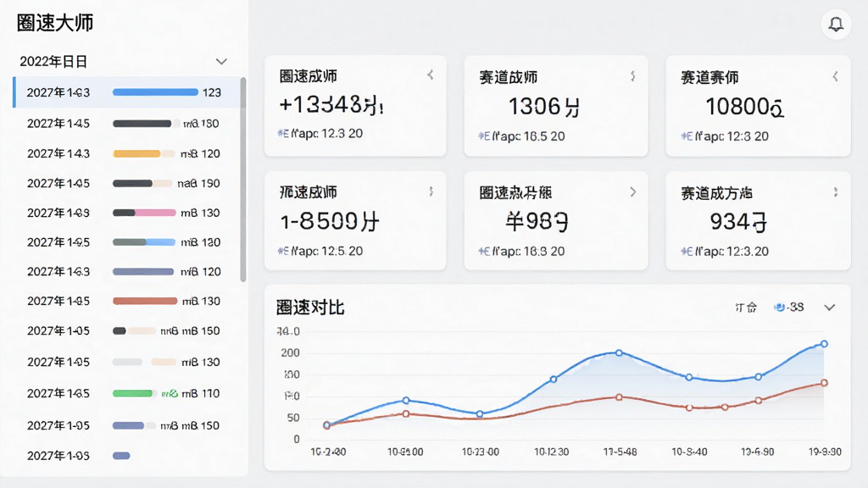
Task: Click the corner icon on the 934 card
Action: (x=836, y=192)
